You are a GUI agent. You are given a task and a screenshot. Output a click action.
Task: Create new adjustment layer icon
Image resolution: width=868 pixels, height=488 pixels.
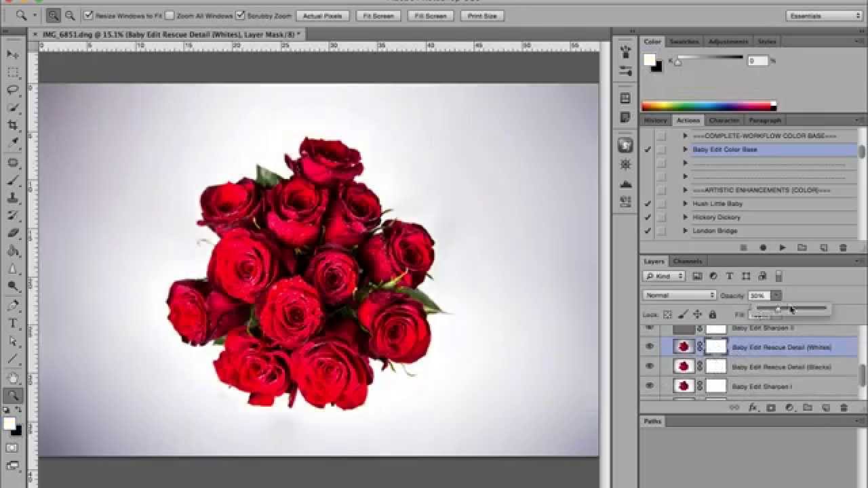[789, 407]
